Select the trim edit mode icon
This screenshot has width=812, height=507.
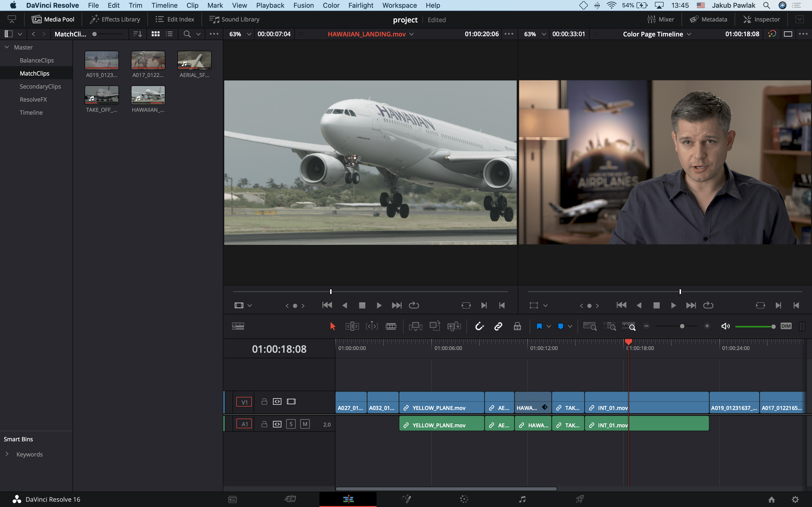351,326
